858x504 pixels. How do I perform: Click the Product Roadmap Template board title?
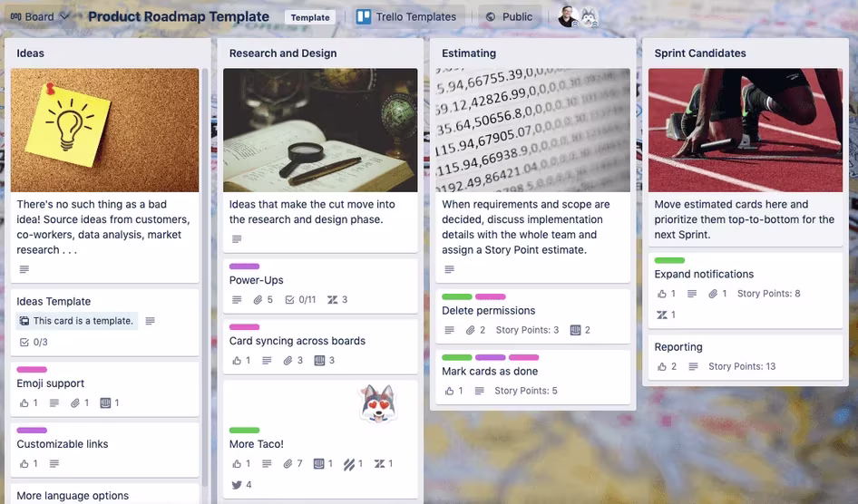[x=179, y=17]
